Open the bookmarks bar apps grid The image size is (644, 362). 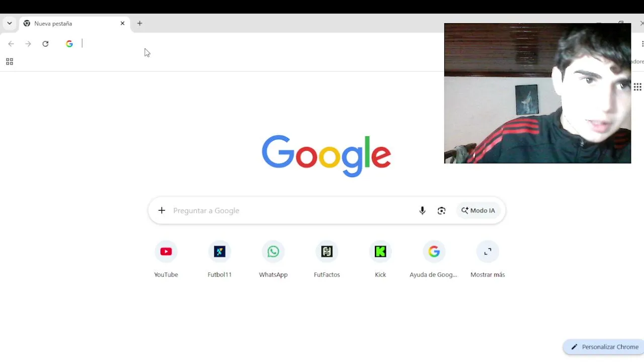(x=10, y=62)
